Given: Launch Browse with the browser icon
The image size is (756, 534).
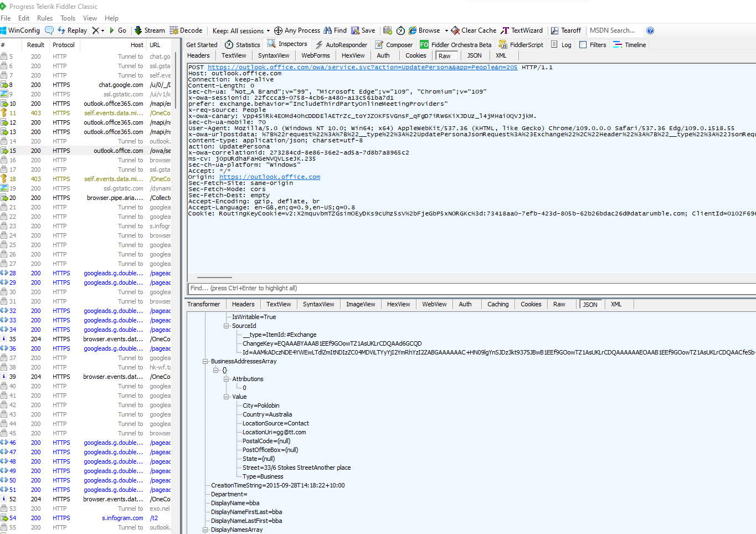Looking at the screenshot, I should pyautogui.click(x=424, y=30).
